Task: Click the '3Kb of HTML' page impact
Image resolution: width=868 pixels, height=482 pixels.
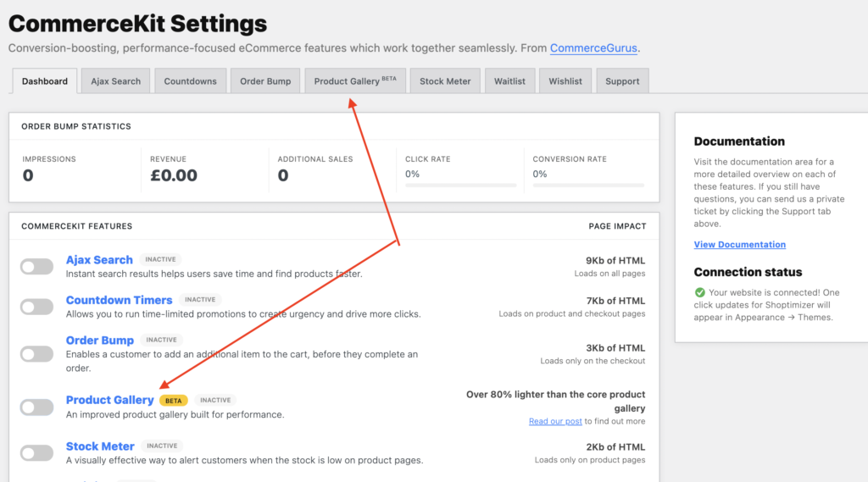Action: click(615, 348)
